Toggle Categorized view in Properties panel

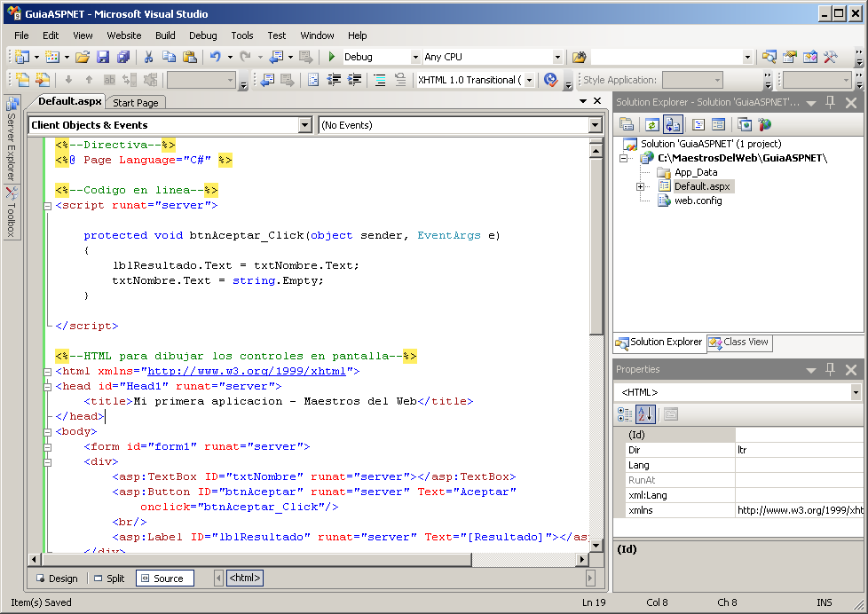click(625, 414)
